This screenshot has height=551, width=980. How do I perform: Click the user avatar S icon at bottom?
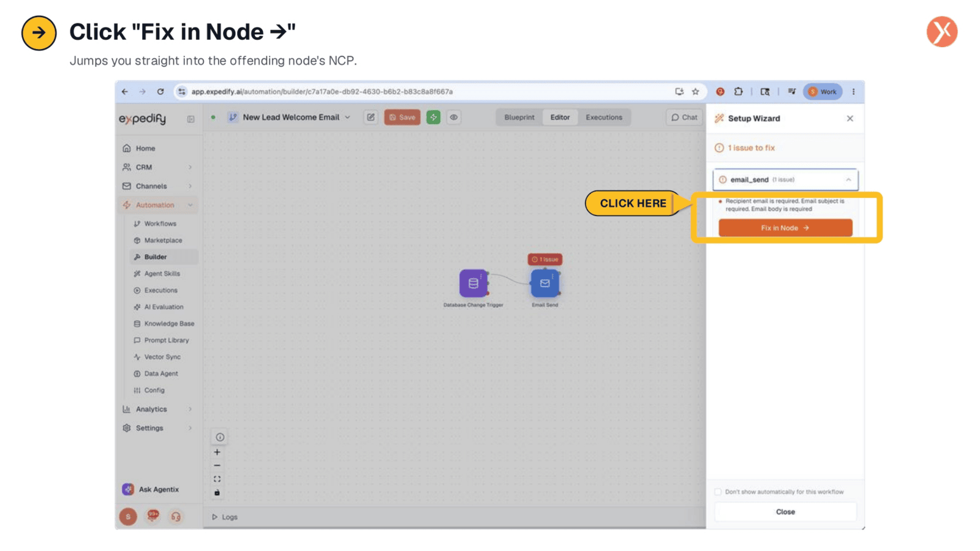tap(128, 517)
